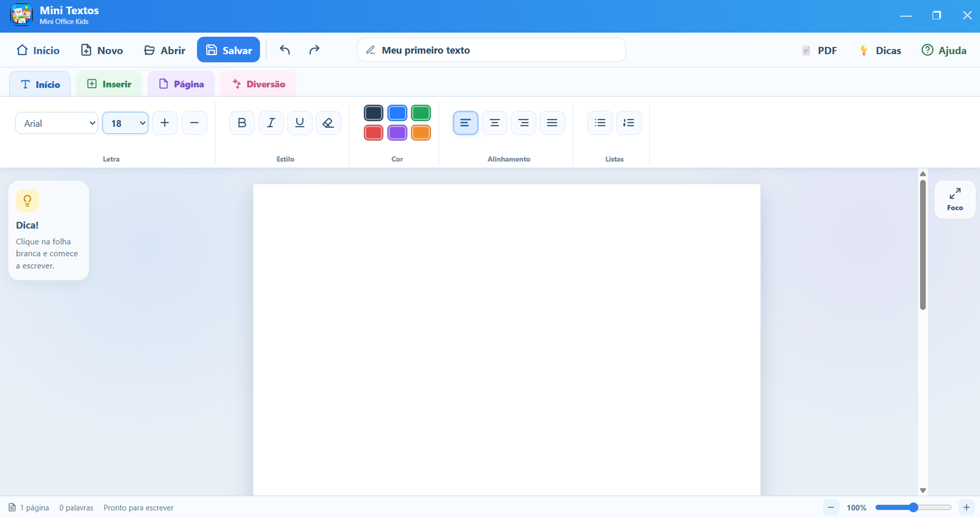
Task: Click the Salvar button
Action: (x=228, y=50)
